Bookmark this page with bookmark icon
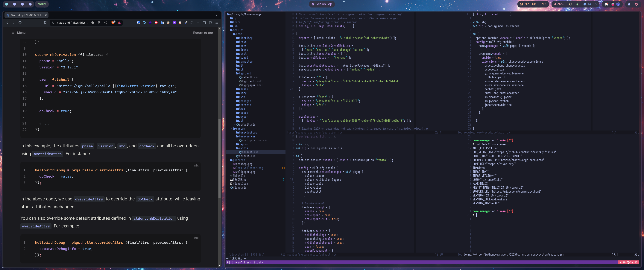644x270 pixels. click(45, 22)
